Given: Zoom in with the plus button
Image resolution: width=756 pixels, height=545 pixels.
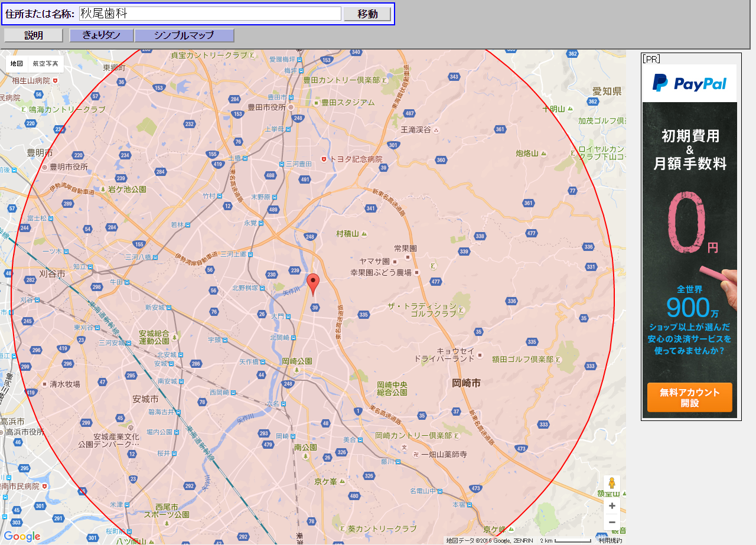Looking at the screenshot, I should (x=612, y=505).
